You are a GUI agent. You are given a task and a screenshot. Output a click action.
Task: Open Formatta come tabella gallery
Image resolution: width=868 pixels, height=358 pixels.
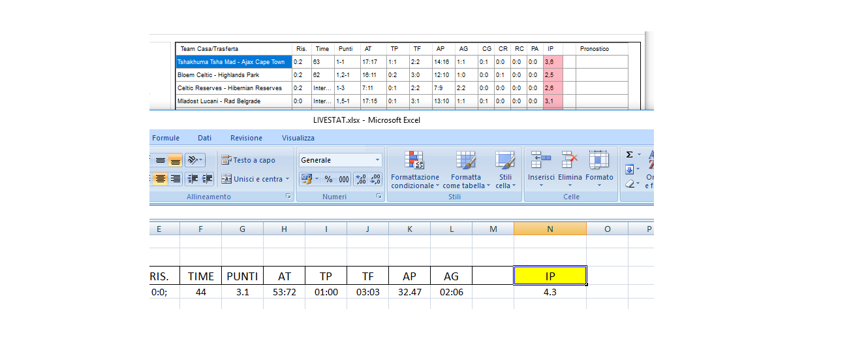(x=465, y=170)
